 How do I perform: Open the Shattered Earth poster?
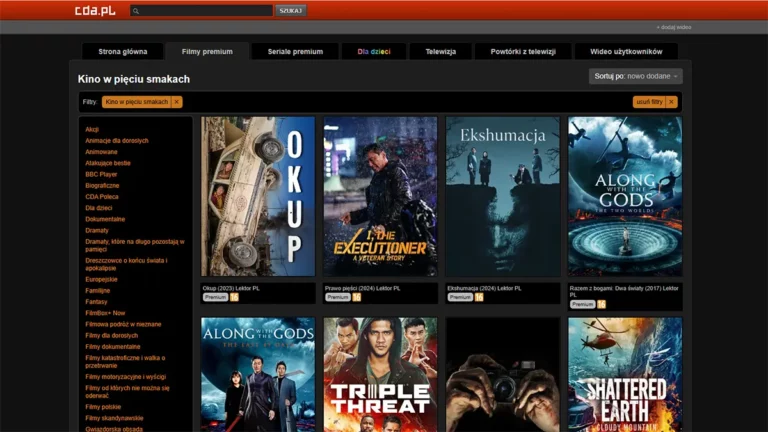[x=625, y=375]
